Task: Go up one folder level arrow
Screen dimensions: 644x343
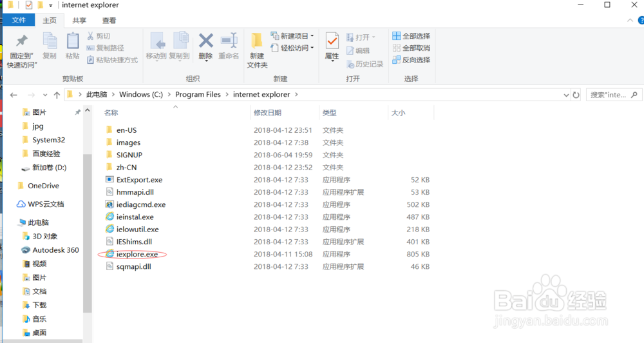Action: [57, 95]
